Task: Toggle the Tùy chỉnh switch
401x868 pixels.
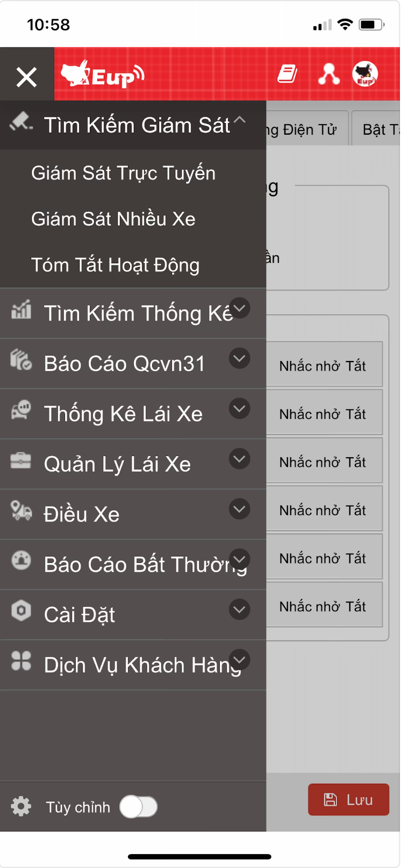Action: (139, 806)
